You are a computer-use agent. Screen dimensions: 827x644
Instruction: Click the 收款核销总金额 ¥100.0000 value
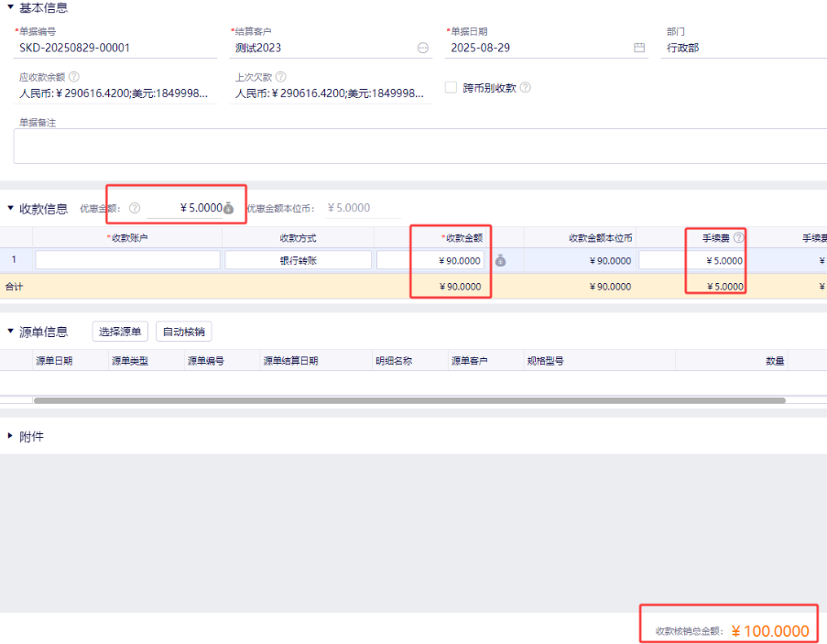[x=770, y=631]
